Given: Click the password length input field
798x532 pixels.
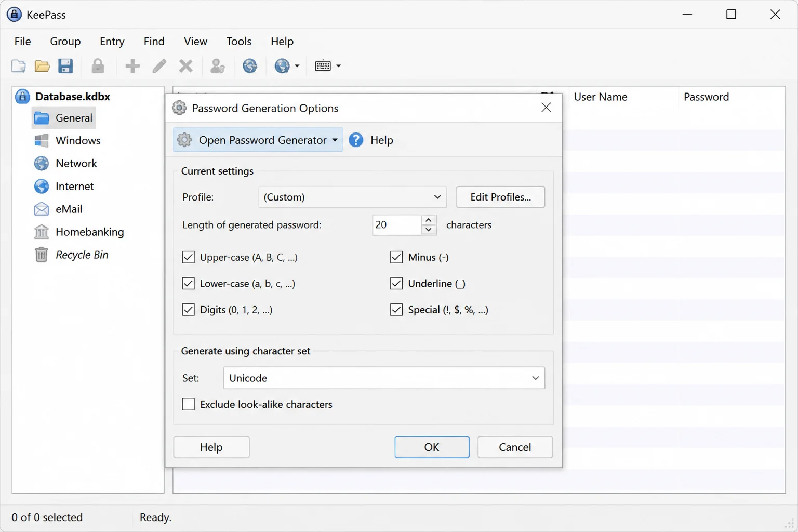Looking at the screenshot, I should (x=397, y=225).
